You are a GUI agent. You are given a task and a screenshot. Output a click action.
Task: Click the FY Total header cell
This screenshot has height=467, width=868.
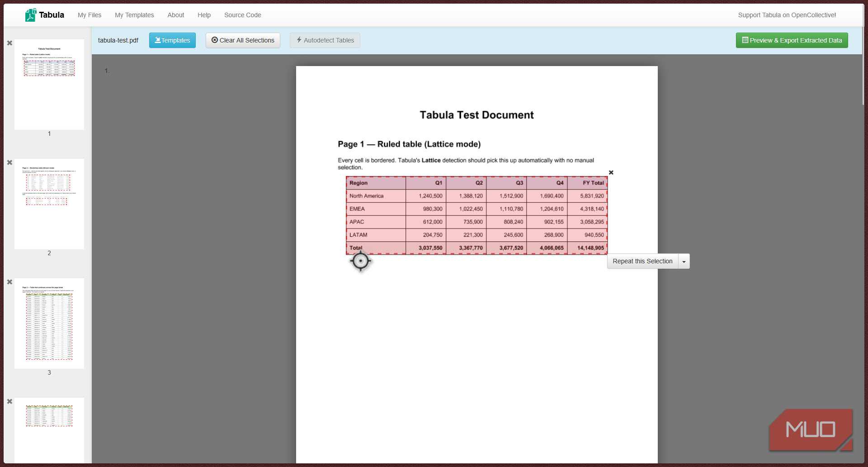(587, 183)
